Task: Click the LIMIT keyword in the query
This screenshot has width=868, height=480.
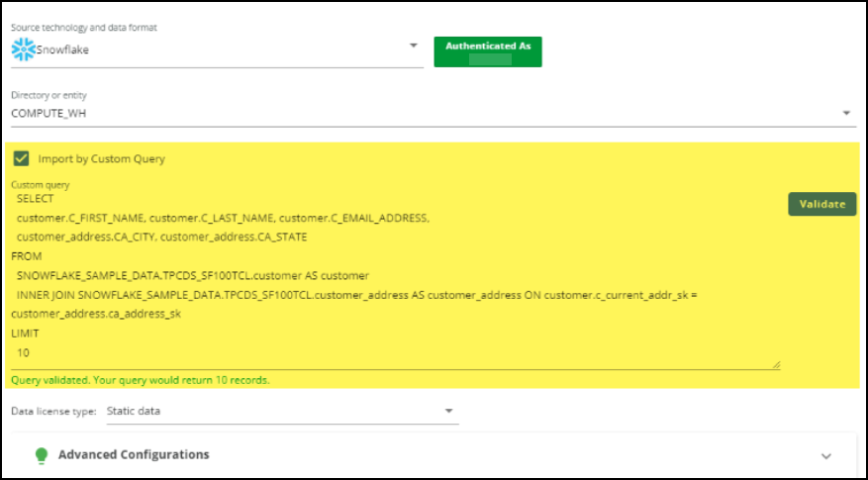Action: [26, 333]
